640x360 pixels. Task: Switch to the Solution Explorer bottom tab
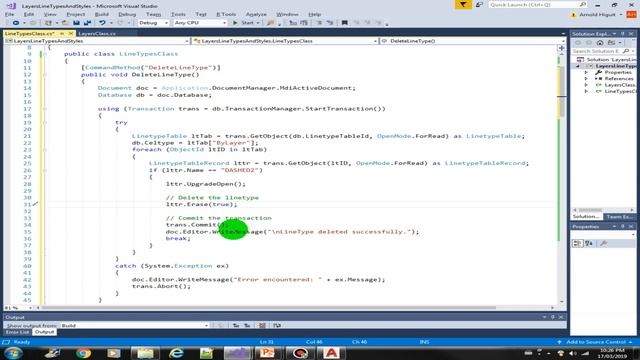(586, 217)
